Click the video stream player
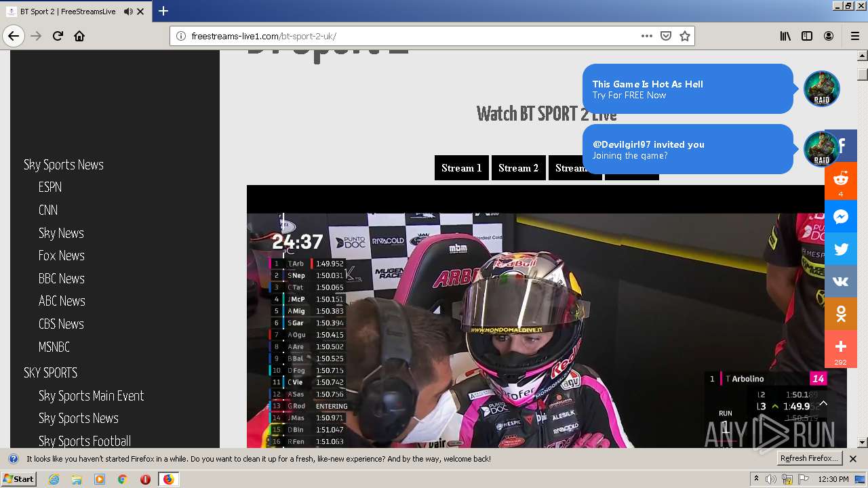The width and height of the screenshot is (868, 488). coord(547,317)
